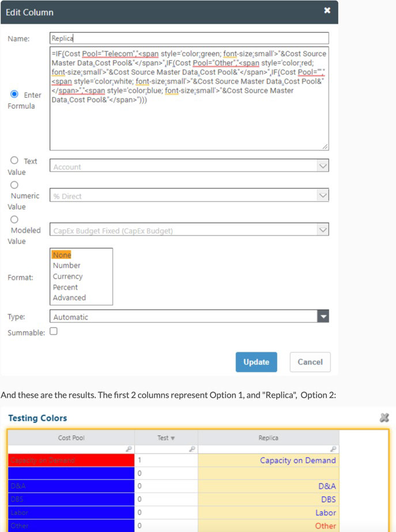This screenshot has height=532, width=396.
Task: Choose None in the Format list
Action: tap(62, 255)
